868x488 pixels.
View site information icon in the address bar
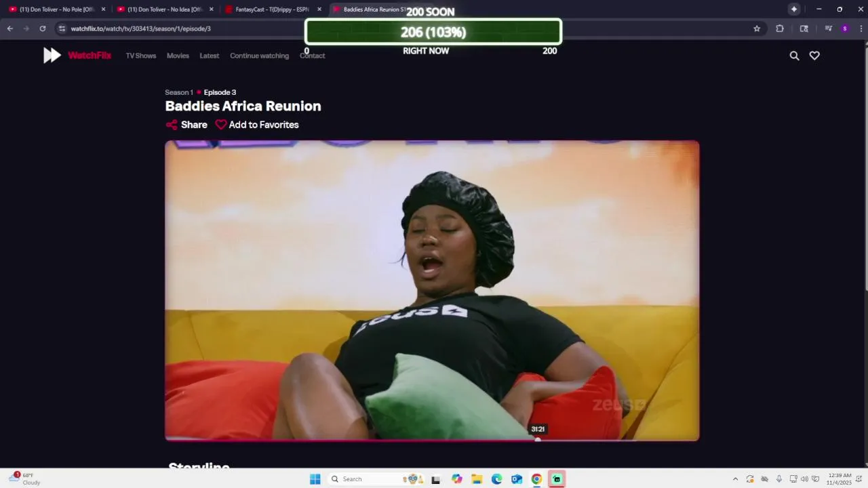62,28
